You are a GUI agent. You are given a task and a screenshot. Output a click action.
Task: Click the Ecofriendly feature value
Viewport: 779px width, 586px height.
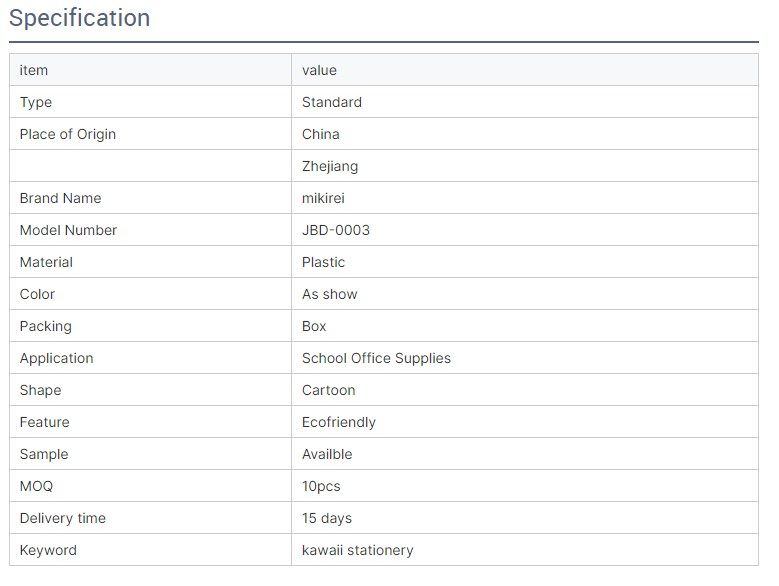pyautogui.click(x=339, y=422)
